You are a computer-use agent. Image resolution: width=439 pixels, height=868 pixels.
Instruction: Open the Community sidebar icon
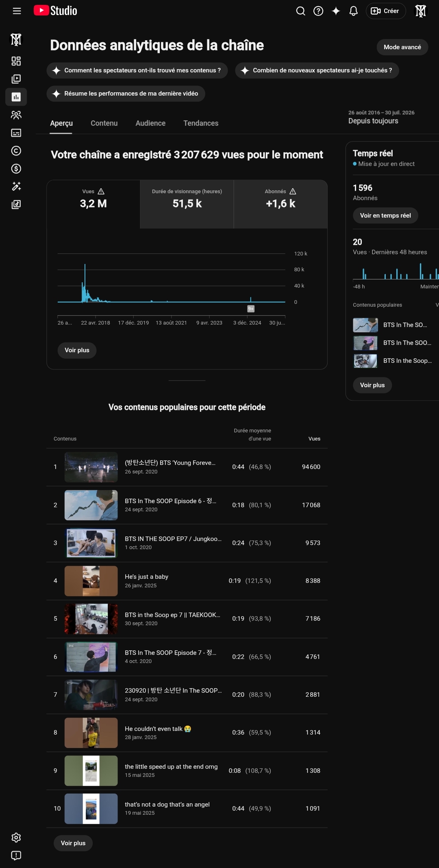click(x=16, y=115)
